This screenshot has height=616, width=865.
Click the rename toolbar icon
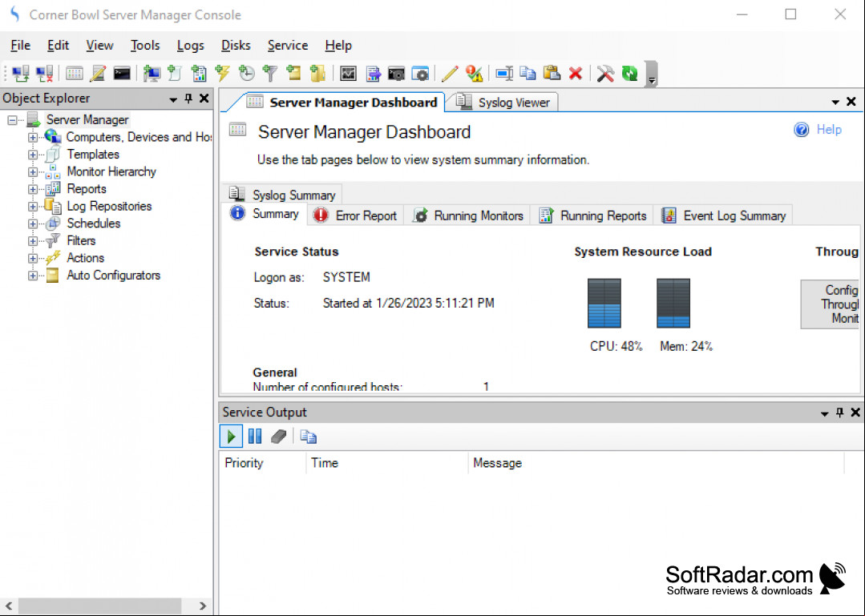(x=503, y=73)
